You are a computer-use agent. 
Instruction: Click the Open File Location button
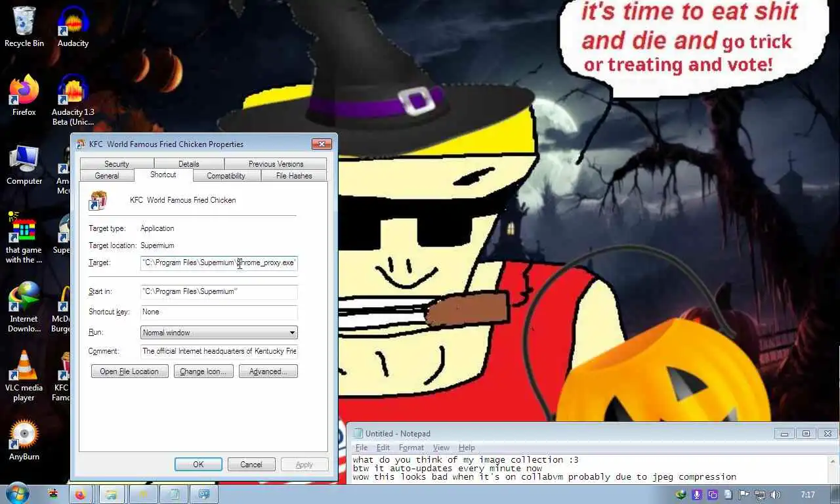130,371
